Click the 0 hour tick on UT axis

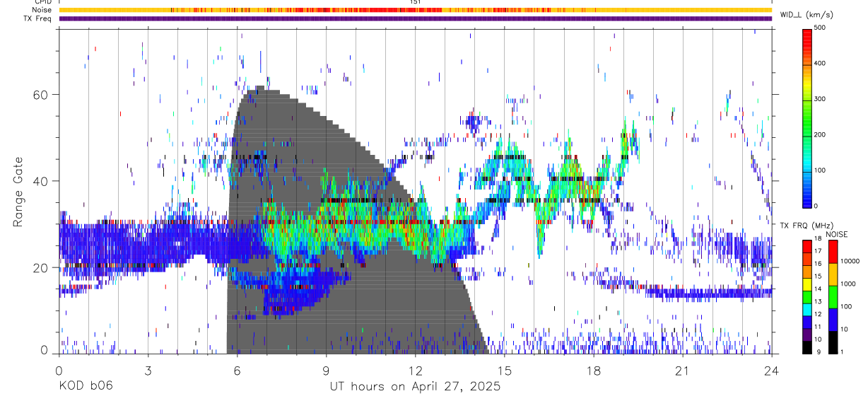tap(59, 369)
